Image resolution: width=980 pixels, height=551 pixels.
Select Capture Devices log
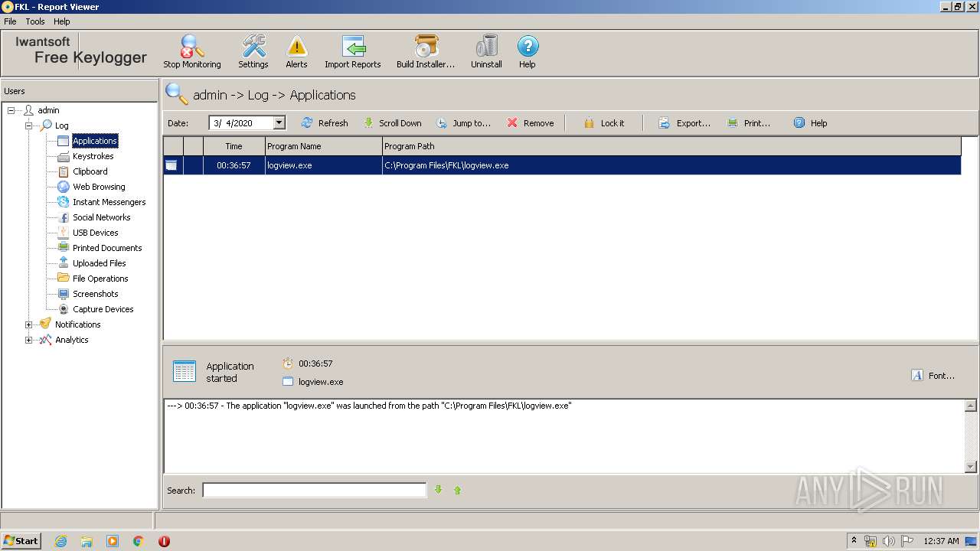[x=103, y=309]
